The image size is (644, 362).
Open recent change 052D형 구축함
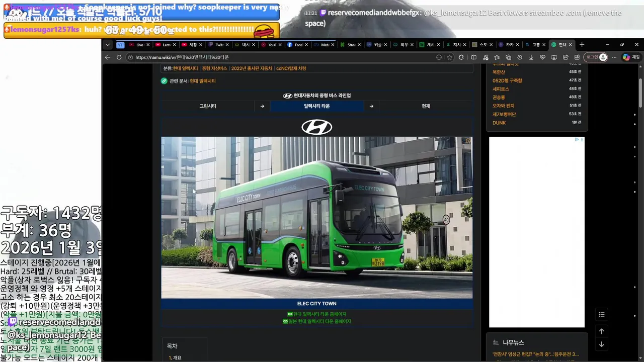click(x=507, y=80)
